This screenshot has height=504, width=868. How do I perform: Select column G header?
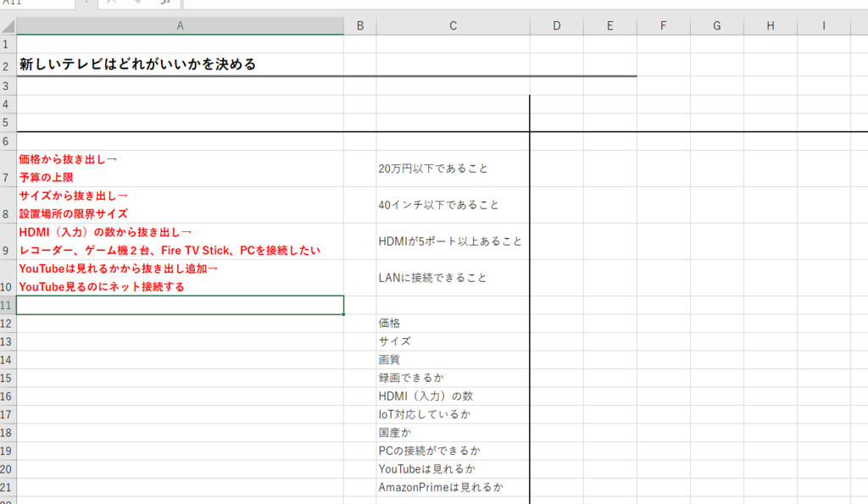coord(717,26)
